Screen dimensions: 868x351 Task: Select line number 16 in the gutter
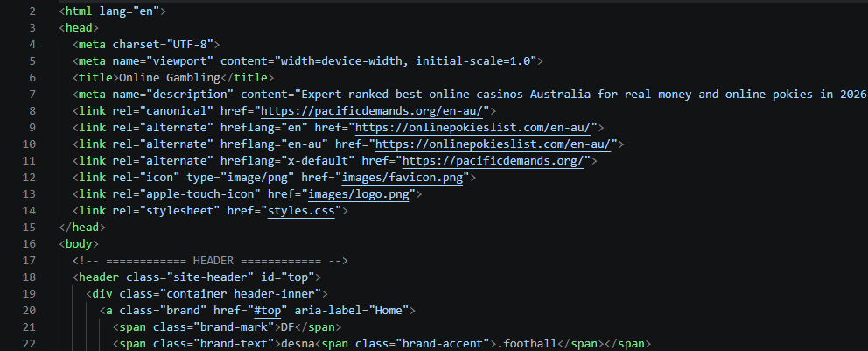(30, 243)
